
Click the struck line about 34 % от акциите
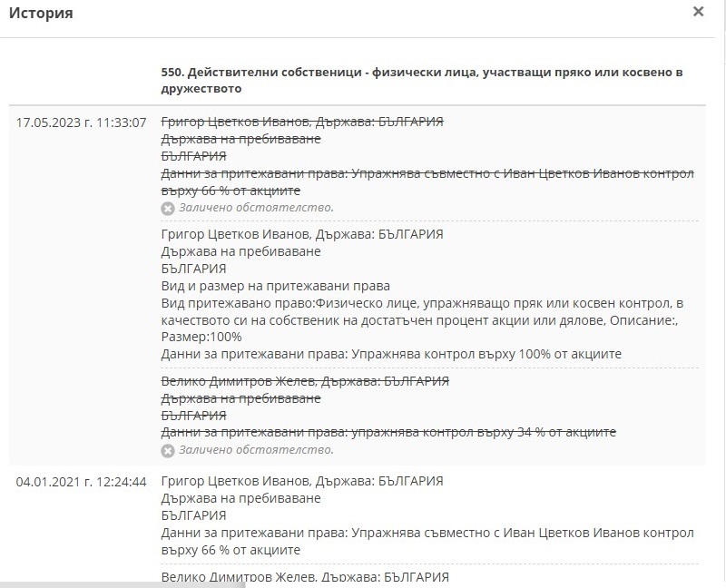click(x=388, y=432)
